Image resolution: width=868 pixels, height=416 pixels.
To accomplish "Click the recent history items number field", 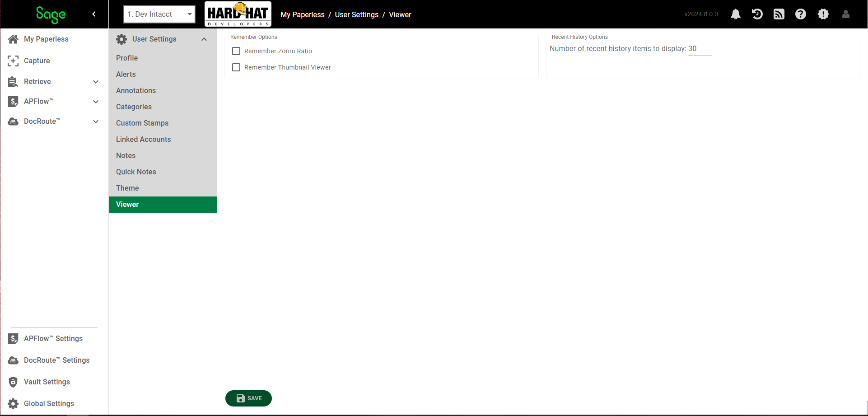I will pos(700,49).
